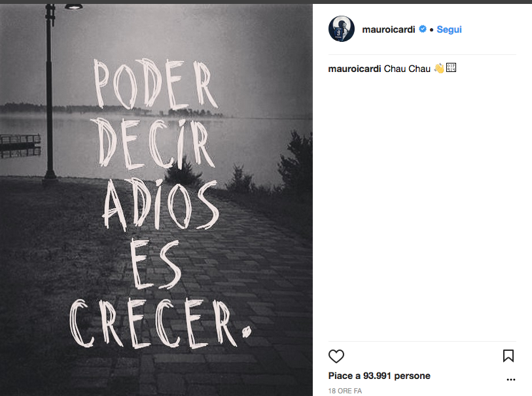Click the mauroicardi username in the caption

pos(355,69)
